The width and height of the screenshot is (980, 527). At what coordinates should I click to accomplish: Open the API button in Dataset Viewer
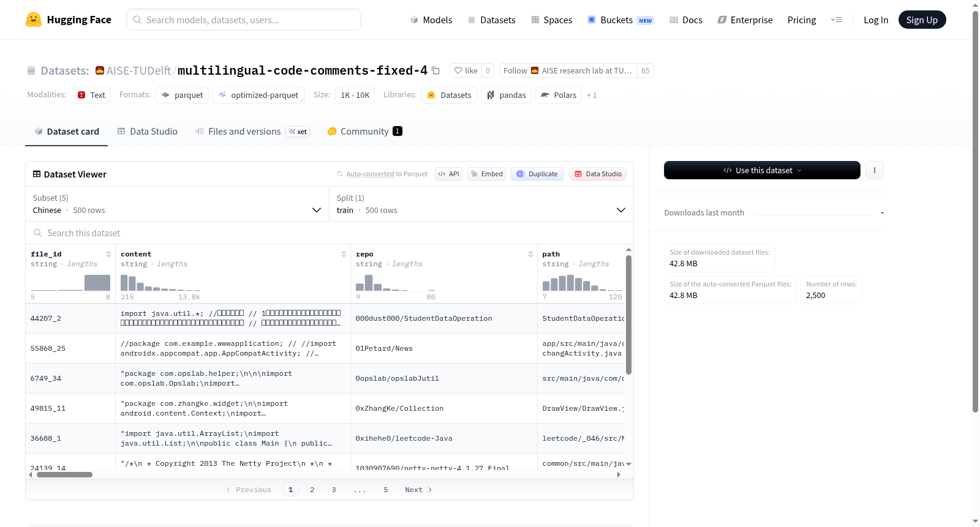click(x=448, y=174)
